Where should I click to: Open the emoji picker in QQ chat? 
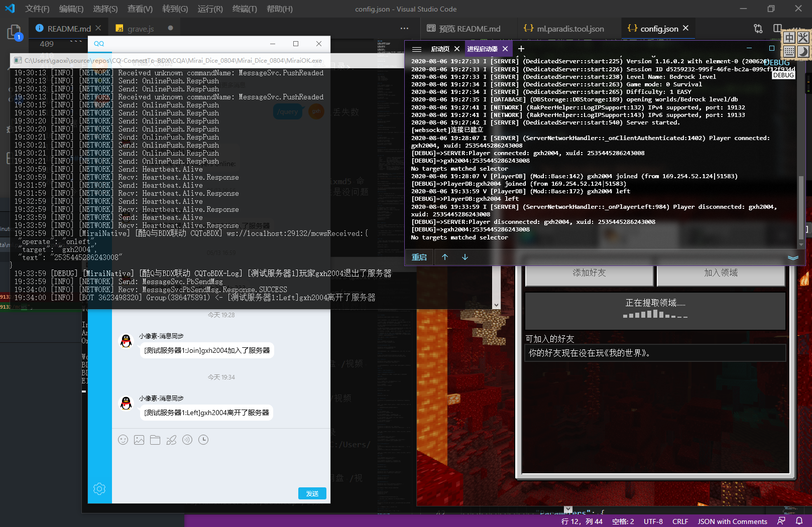[x=123, y=439]
